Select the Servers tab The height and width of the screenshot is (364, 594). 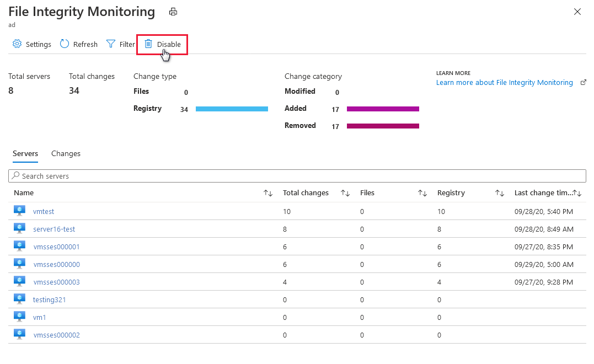pyautogui.click(x=25, y=153)
